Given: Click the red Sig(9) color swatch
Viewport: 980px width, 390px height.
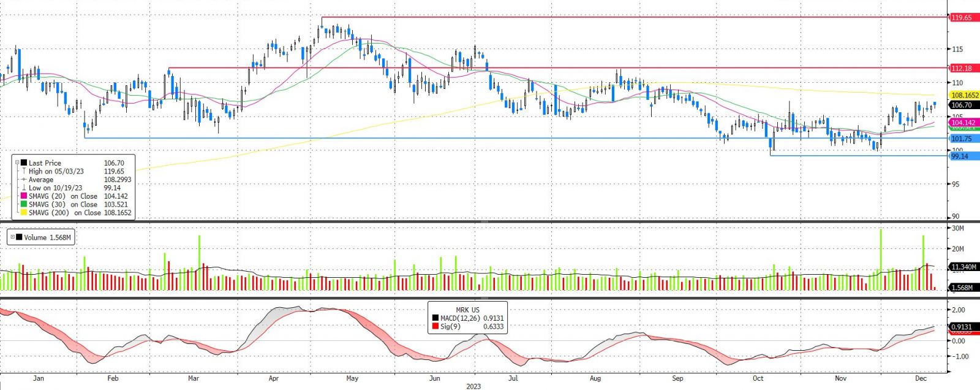Looking at the screenshot, I should click(435, 326).
